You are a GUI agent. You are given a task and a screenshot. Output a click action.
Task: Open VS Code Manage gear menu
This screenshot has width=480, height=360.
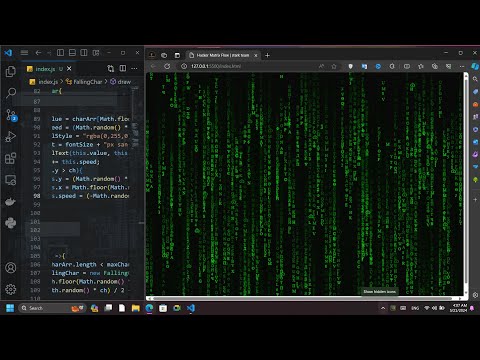click(x=11, y=289)
